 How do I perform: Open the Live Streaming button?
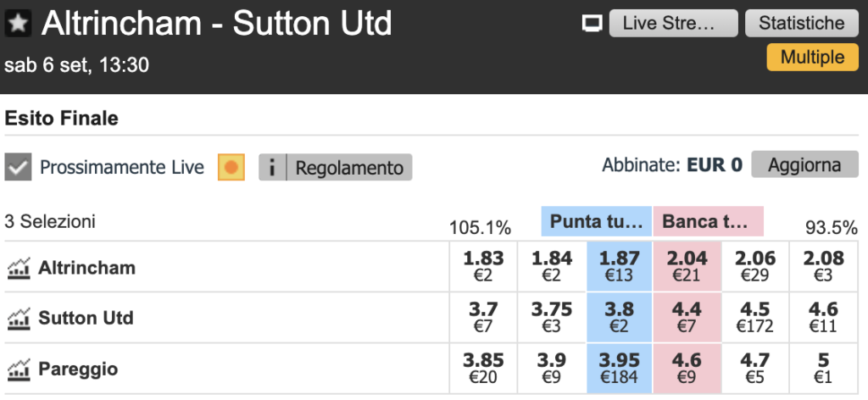pos(674,24)
